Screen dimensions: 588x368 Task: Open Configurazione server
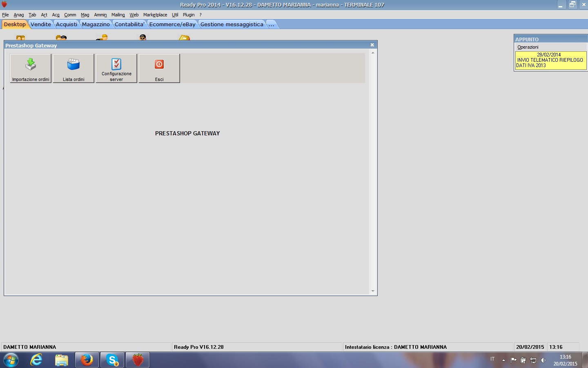[x=116, y=68]
